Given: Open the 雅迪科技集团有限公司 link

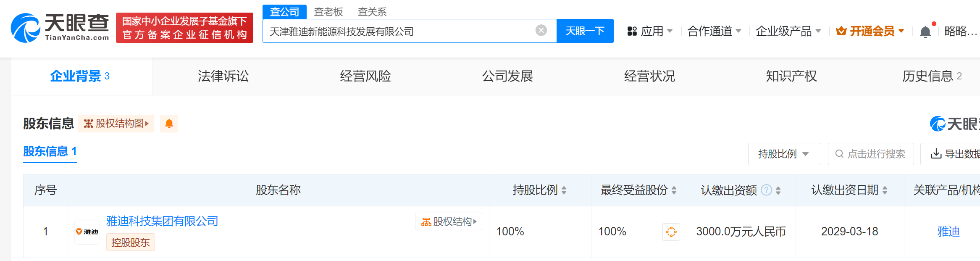Looking at the screenshot, I should [x=162, y=221].
